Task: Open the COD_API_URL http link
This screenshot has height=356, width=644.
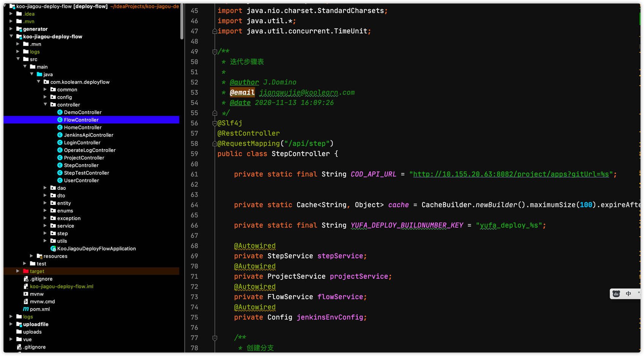Action: 511,174
